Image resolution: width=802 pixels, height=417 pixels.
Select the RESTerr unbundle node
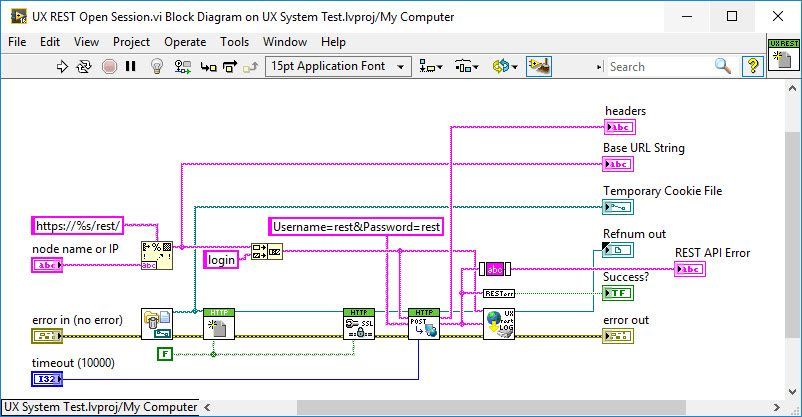(499, 294)
